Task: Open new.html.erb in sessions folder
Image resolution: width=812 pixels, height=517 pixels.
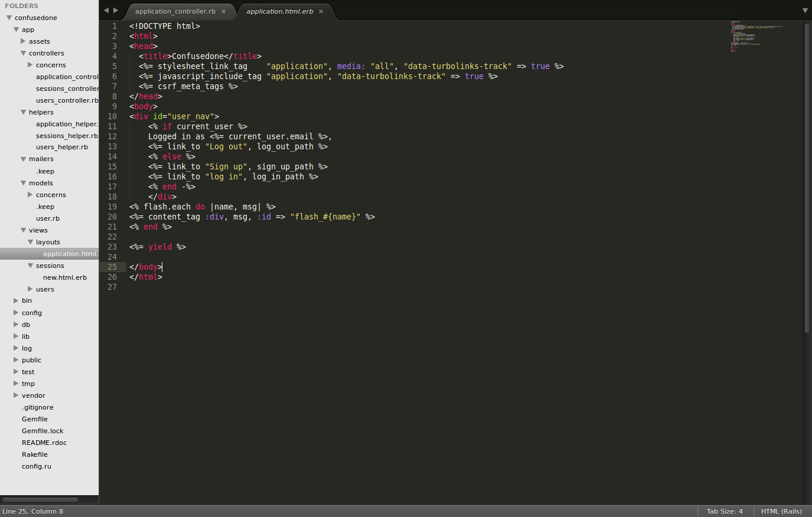Action: 65,277
